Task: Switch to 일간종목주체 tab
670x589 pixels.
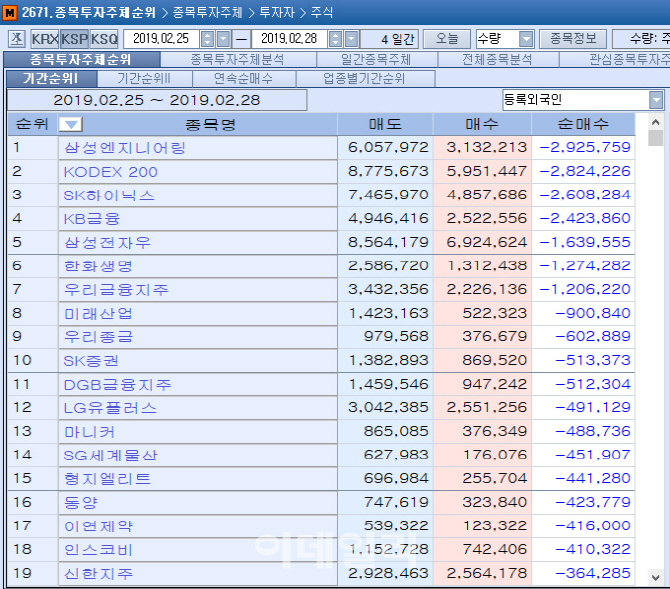Action: (x=376, y=59)
